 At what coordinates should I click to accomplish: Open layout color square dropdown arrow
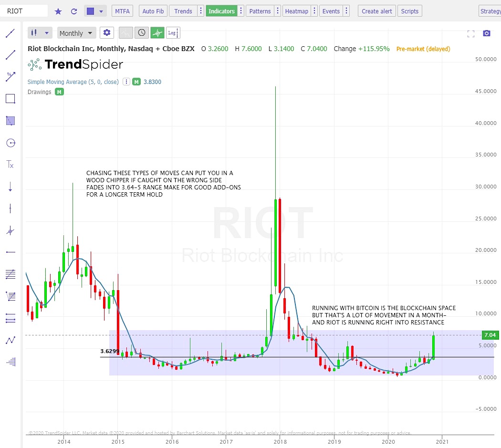(101, 11)
